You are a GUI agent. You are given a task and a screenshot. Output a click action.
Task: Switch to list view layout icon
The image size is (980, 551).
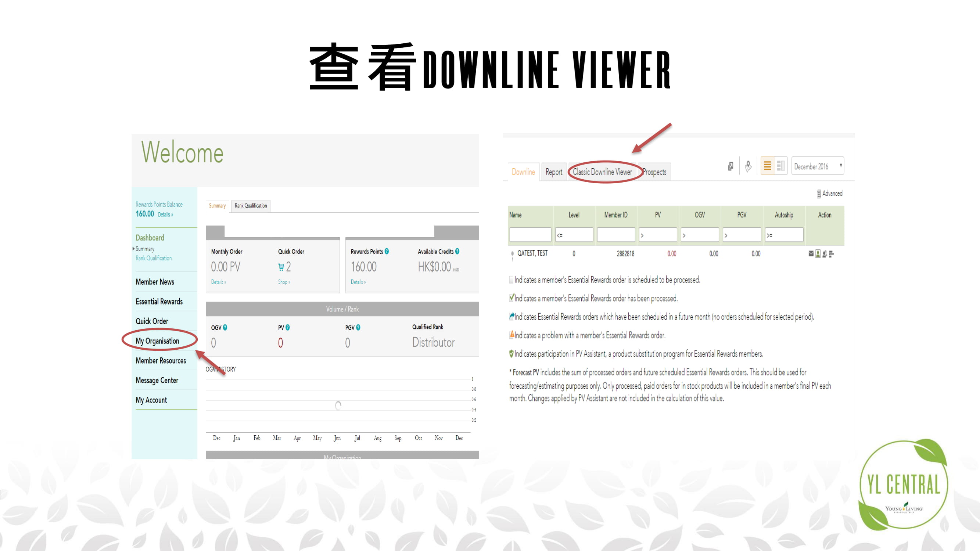pos(767,166)
